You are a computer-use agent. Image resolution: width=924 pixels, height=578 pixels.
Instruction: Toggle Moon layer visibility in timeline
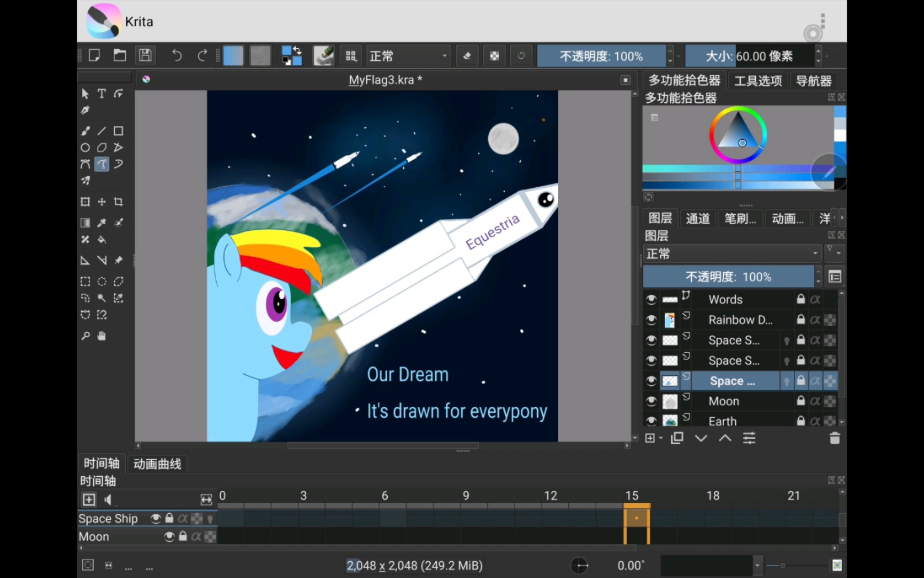[x=170, y=537]
